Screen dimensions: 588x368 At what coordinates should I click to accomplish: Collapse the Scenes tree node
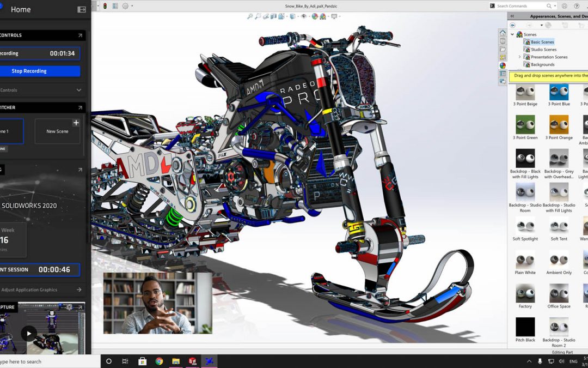512,34
